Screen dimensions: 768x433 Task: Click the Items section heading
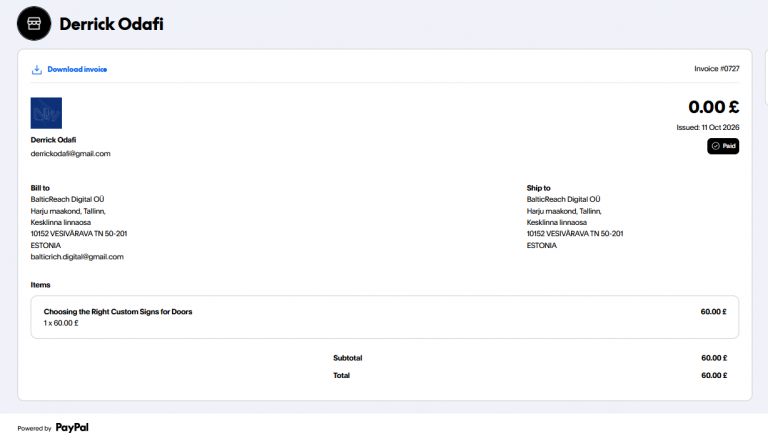pyautogui.click(x=40, y=285)
